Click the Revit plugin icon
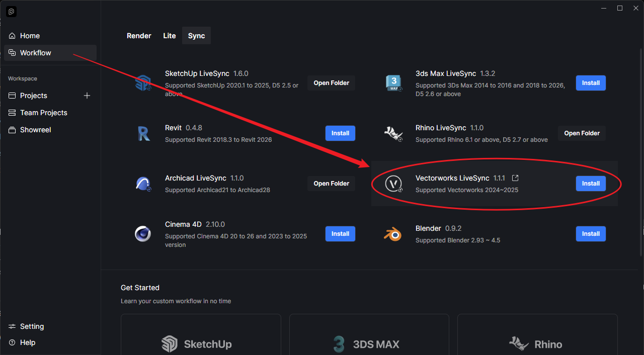Viewport: 644px width, 355px height. [x=143, y=133]
